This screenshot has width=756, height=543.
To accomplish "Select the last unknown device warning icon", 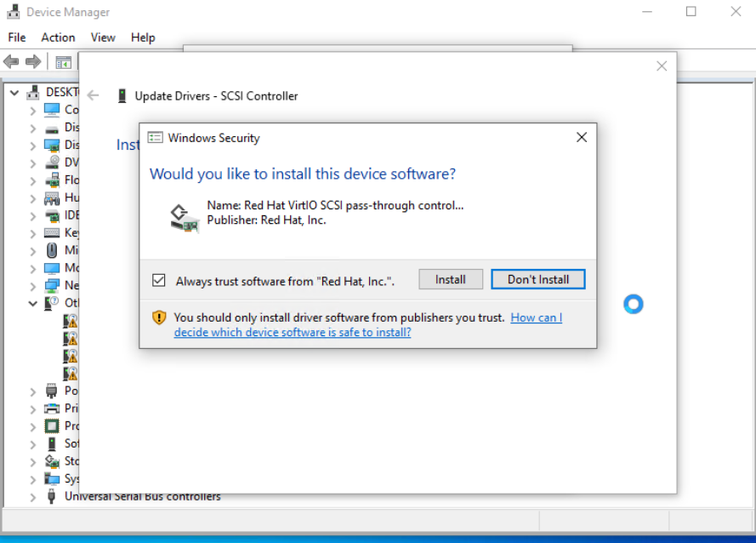I will (x=70, y=373).
